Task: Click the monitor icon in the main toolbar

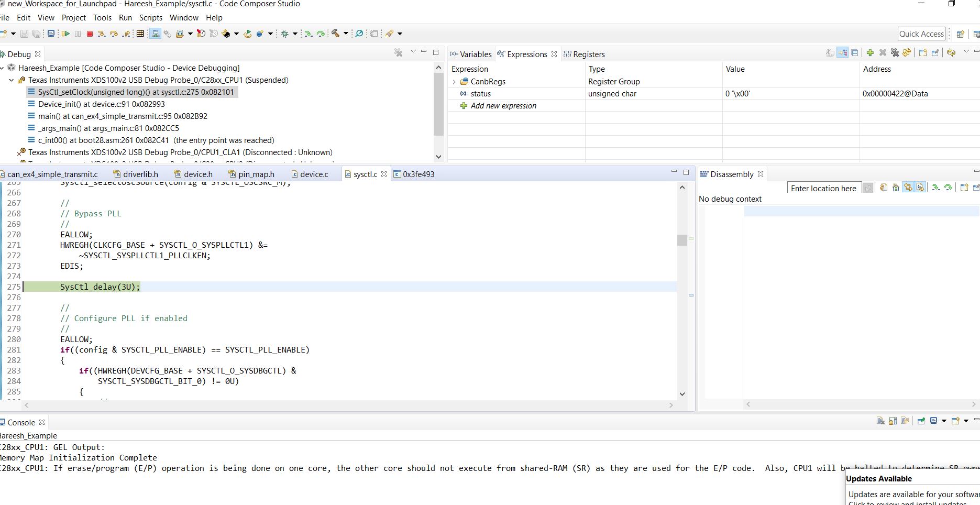Action: (x=51, y=34)
